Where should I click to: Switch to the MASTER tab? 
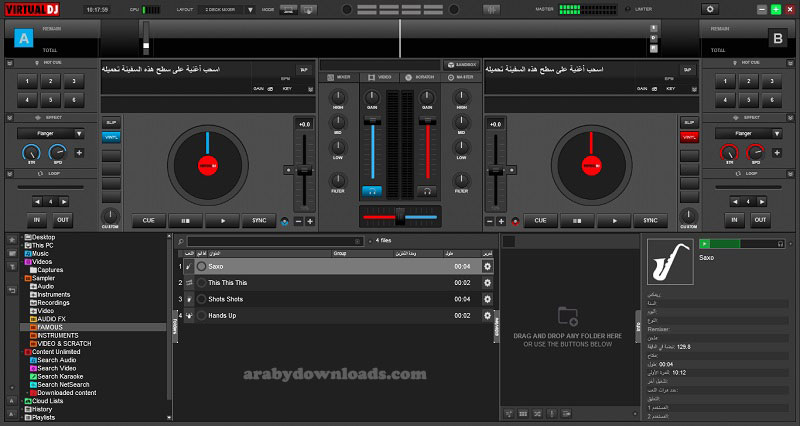pyautogui.click(x=461, y=77)
